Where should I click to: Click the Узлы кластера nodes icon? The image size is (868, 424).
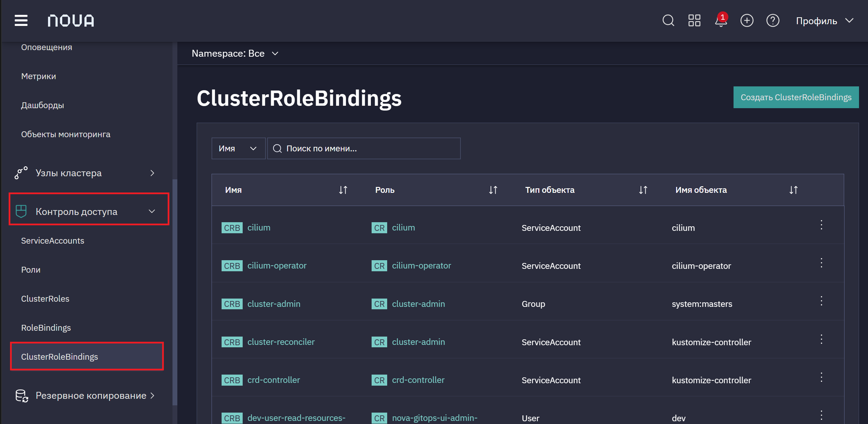[x=21, y=173]
